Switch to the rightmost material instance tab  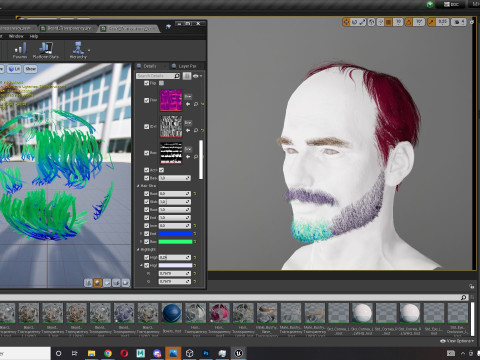[131, 29]
